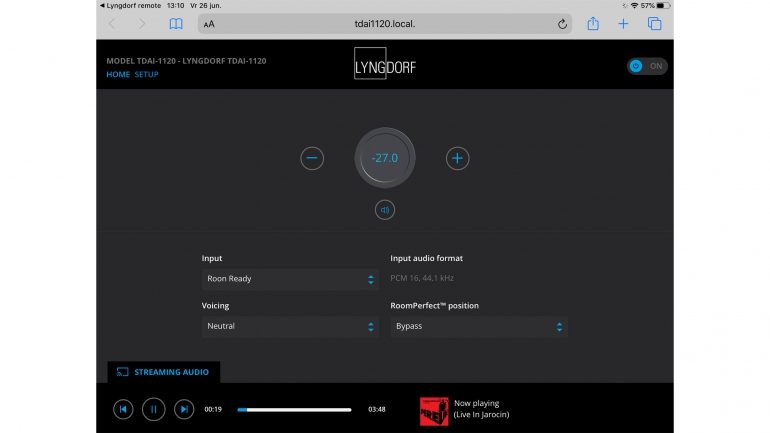Reload the page with the refresh icon
This screenshot has height=433, width=770.
click(x=562, y=24)
